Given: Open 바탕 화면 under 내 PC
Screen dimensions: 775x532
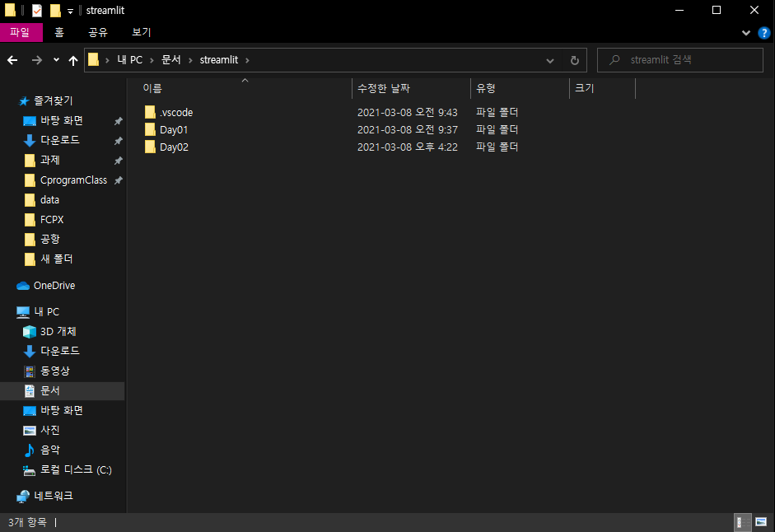Looking at the screenshot, I should point(61,411).
